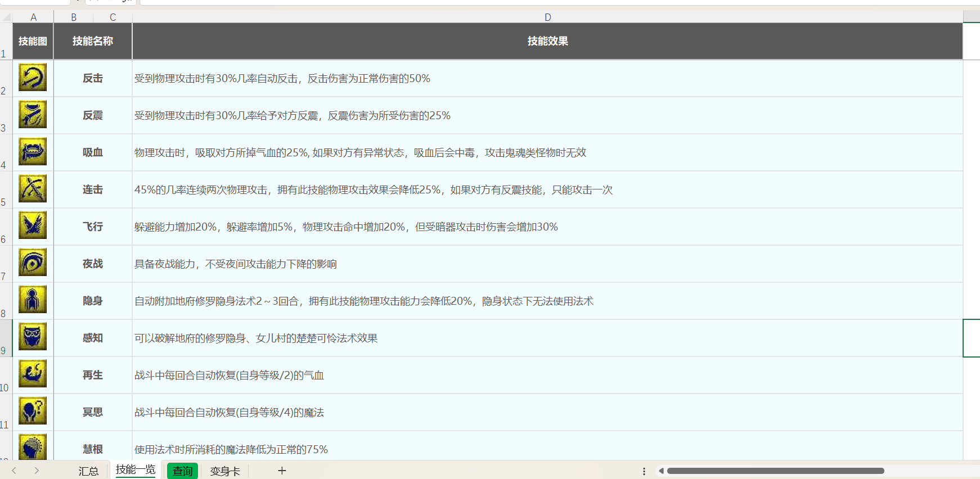Click the select-all corner triangle
The height and width of the screenshot is (479, 980).
coord(6,17)
